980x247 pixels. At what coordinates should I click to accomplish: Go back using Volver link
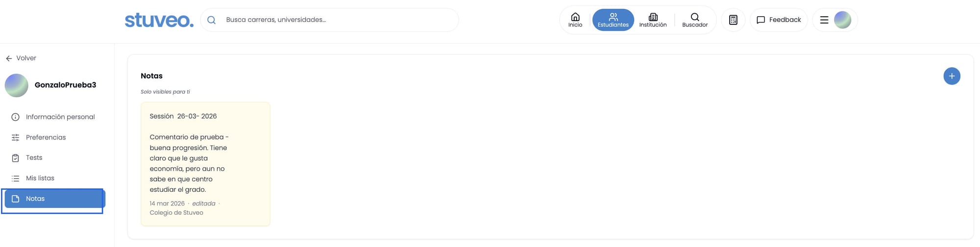coord(21,58)
